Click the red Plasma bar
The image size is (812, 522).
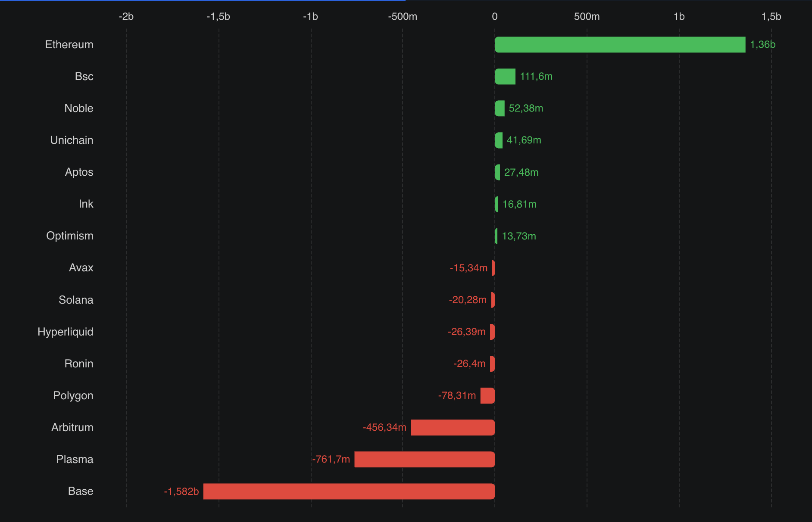click(x=424, y=460)
